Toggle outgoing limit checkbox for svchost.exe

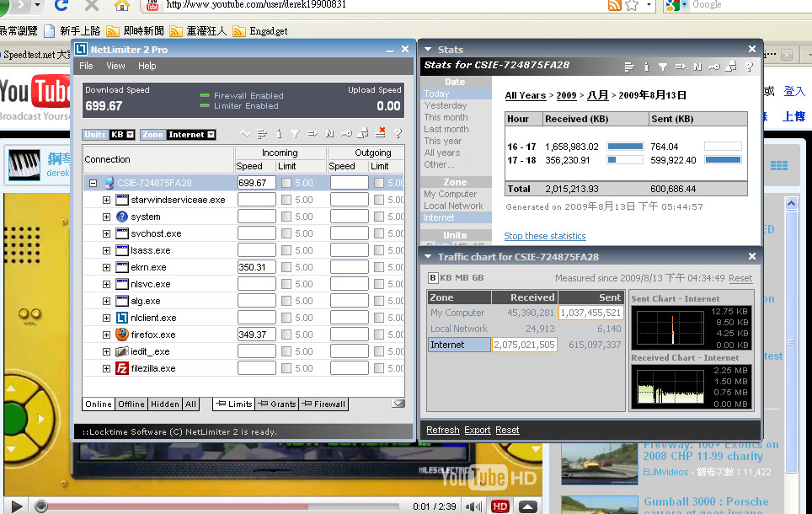coord(379,233)
